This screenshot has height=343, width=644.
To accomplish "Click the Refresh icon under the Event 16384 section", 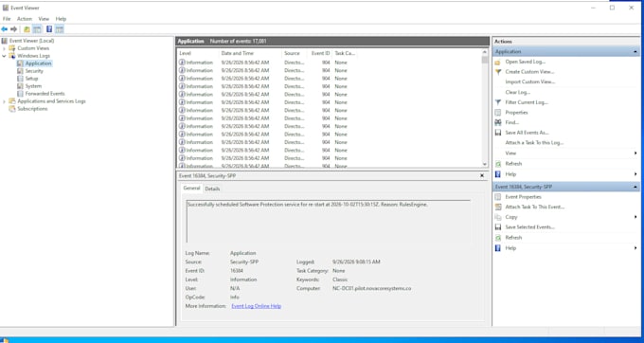I will pyautogui.click(x=498, y=238).
